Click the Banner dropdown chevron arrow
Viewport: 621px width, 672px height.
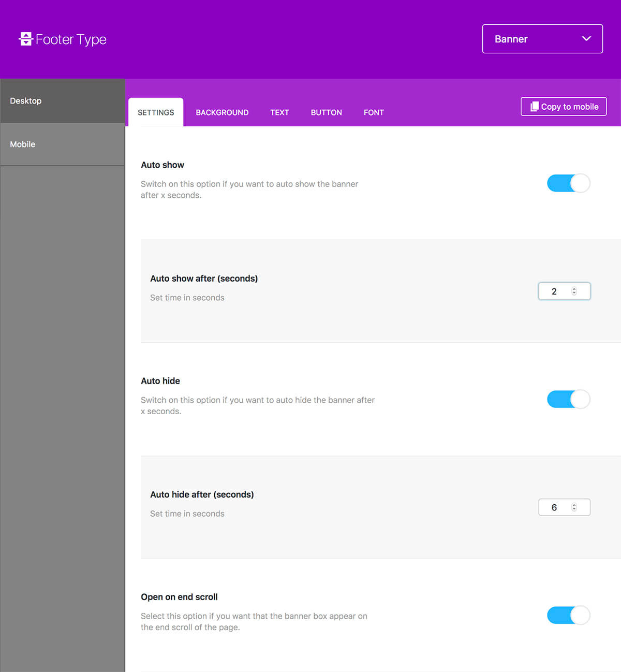click(x=586, y=39)
